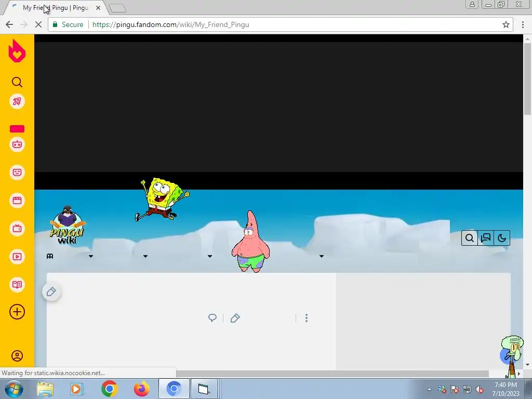Go to Pingu Wiki logo home

68,225
